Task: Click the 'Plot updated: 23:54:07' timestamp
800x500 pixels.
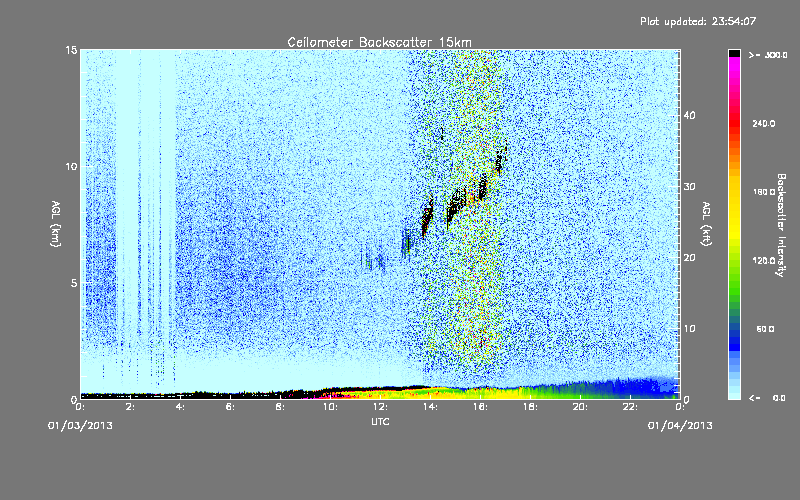Action: click(698, 21)
